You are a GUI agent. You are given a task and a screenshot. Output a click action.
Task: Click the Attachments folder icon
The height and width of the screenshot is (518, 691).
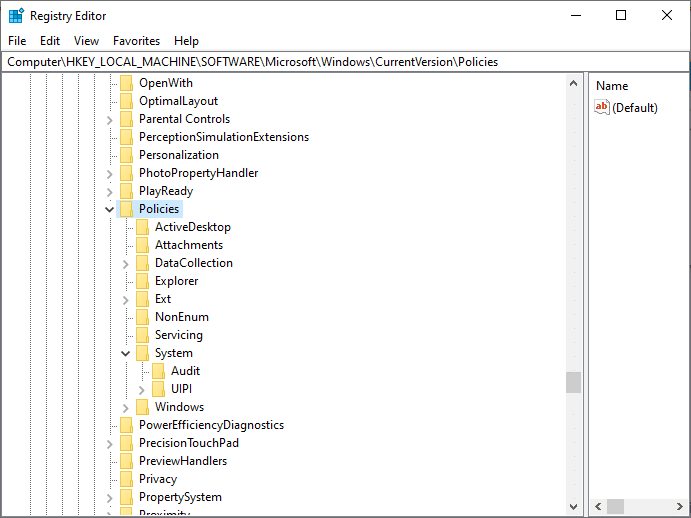click(142, 245)
